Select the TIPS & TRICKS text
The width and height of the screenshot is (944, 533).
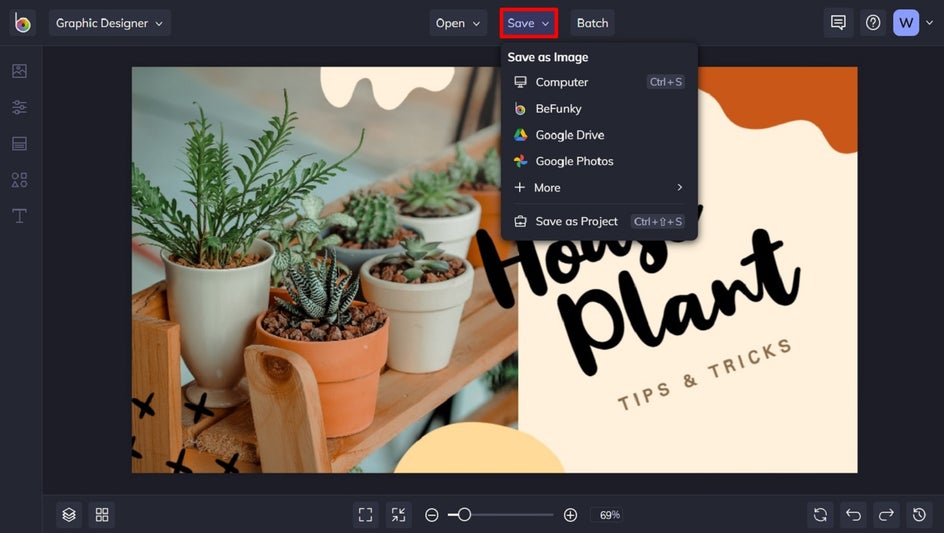pos(704,373)
